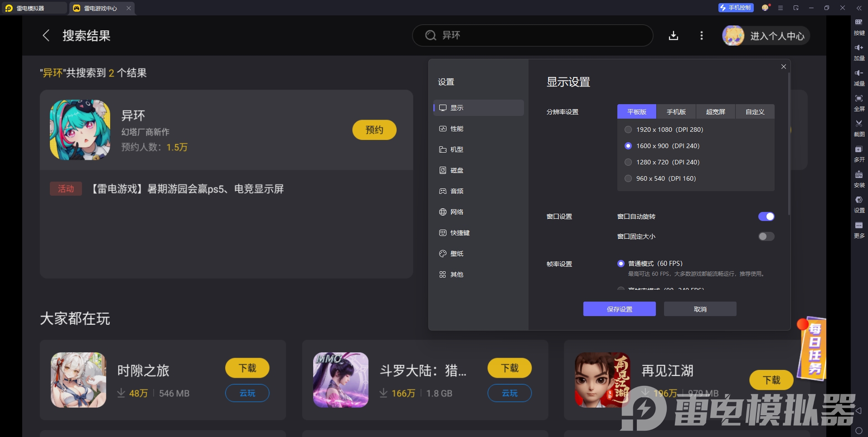
Task: Open the downloads manager icon
Action: click(x=674, y=36)
